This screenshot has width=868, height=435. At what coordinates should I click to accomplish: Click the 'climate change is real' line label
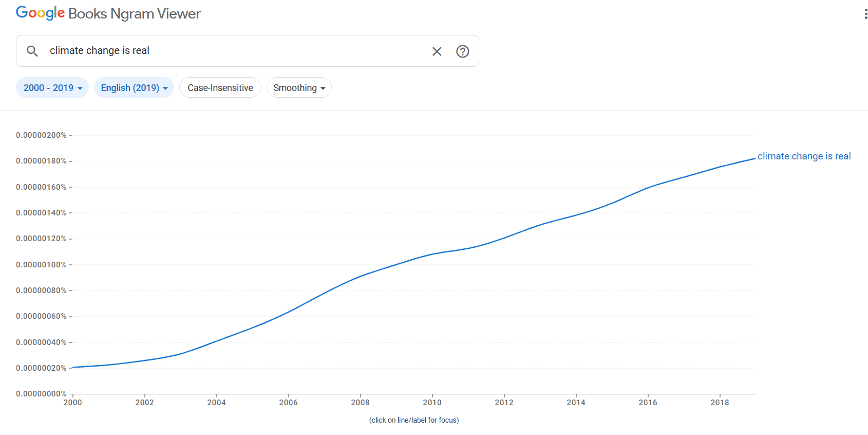tap(804, 156)
